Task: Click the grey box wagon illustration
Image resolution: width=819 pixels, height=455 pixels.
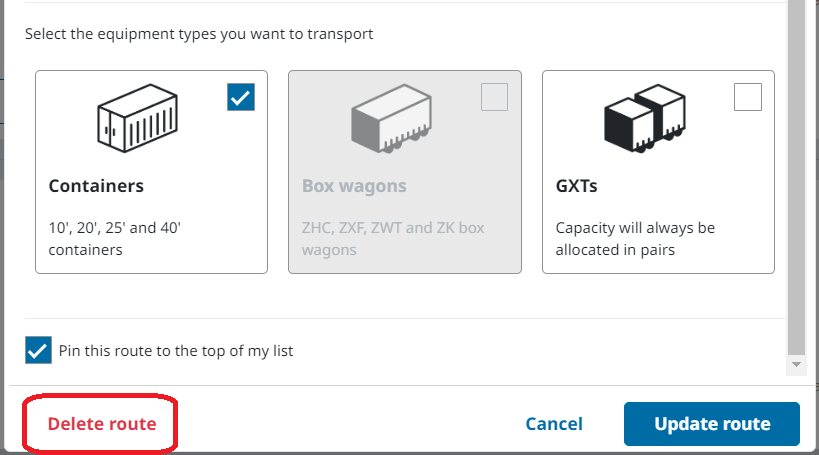Action: click(x=393, y=122)
